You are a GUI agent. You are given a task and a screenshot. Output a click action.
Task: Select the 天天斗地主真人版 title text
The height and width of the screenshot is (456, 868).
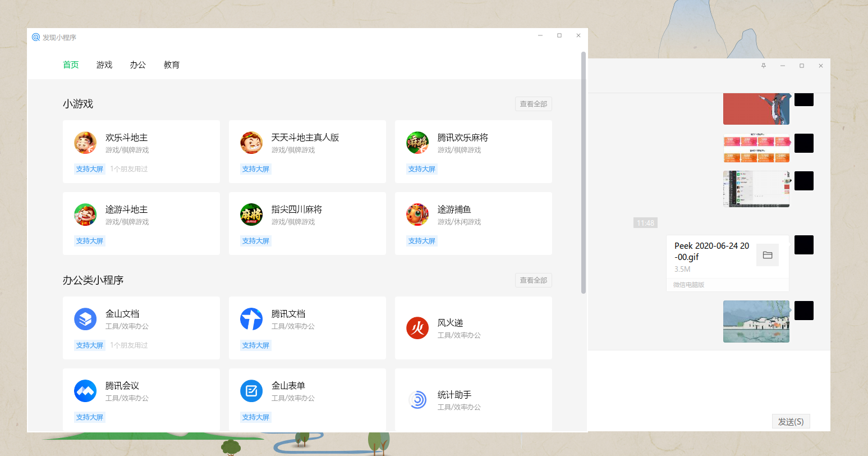305,138
